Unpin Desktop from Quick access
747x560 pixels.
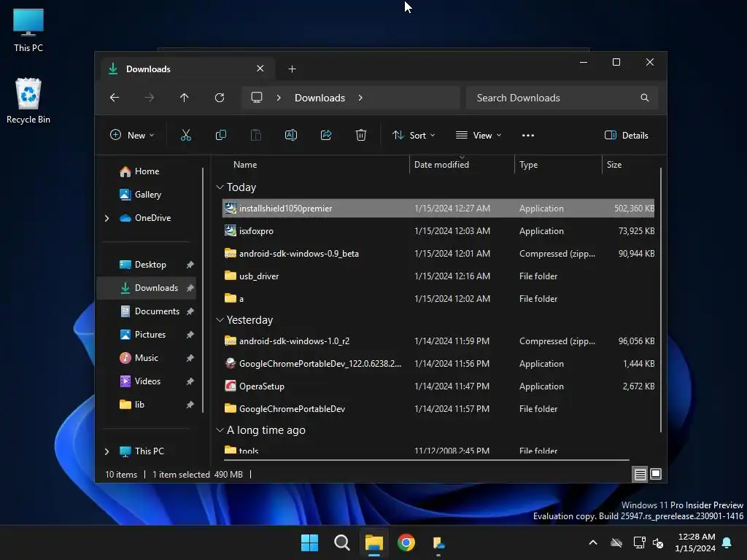point(190,265)
